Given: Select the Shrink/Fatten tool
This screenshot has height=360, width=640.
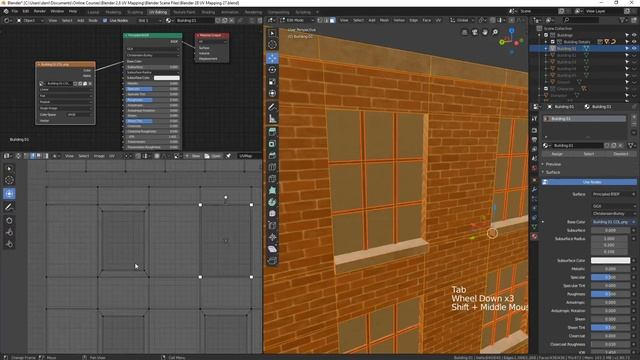Looking at the screenshot, I should 272,237.
